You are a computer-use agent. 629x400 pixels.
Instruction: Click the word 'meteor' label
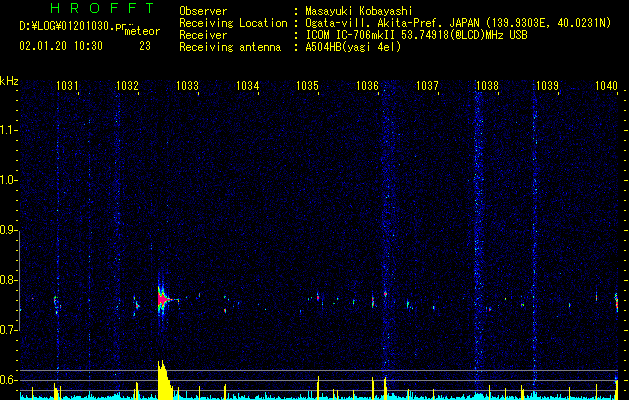[x=142, y=31]
